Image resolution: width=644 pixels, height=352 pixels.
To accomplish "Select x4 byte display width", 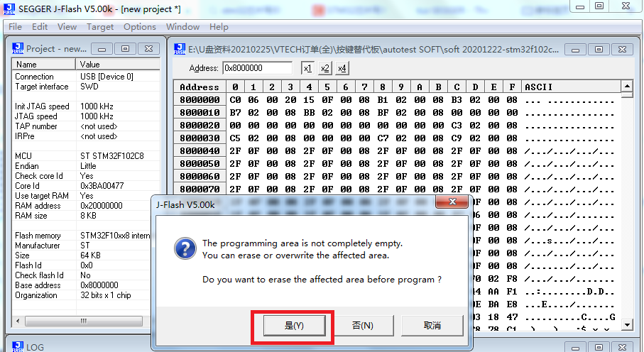I will tap(342, 68).
